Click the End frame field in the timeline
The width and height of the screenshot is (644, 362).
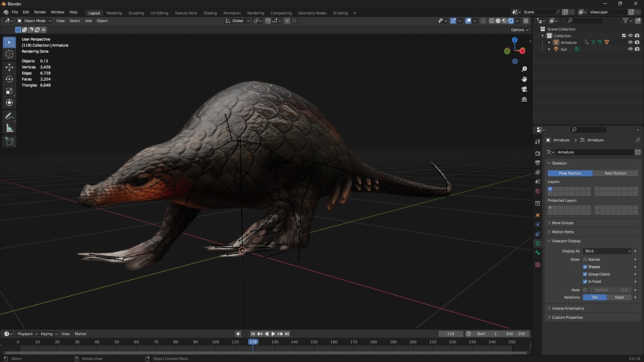[516, 334]
